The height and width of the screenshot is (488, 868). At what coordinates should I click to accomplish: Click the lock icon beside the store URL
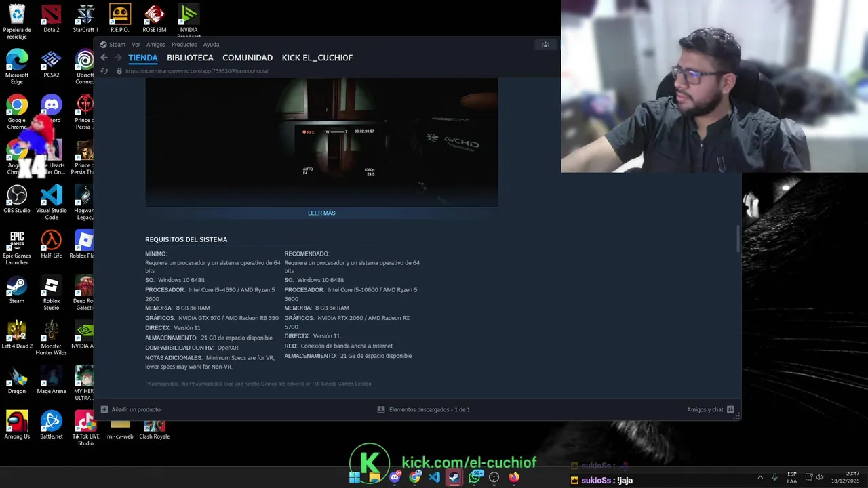click(119, 70)
